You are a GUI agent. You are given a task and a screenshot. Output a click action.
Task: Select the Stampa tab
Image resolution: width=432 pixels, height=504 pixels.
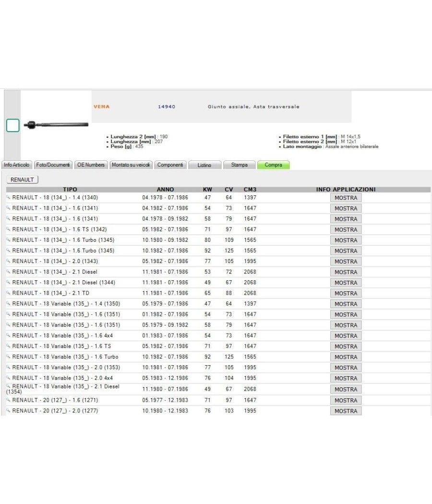tap(239, 165)
